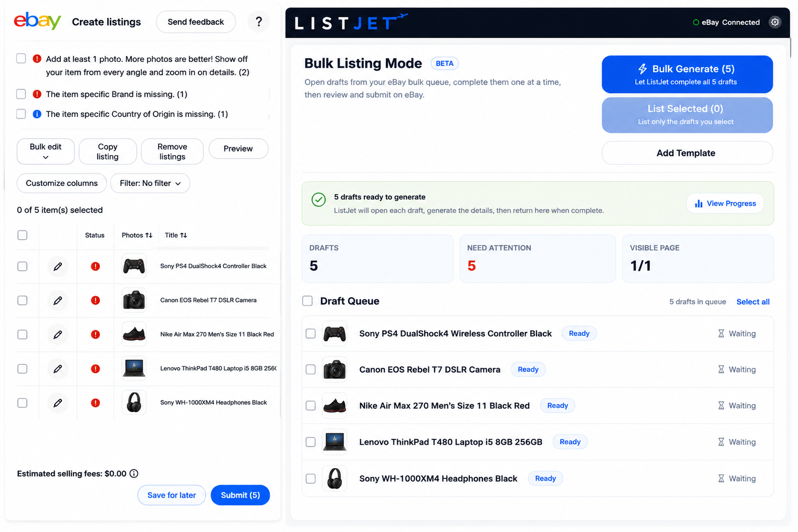This screenshot has width=798, height=532.
Task: Click Send feedback button
Action: point(196,22)
